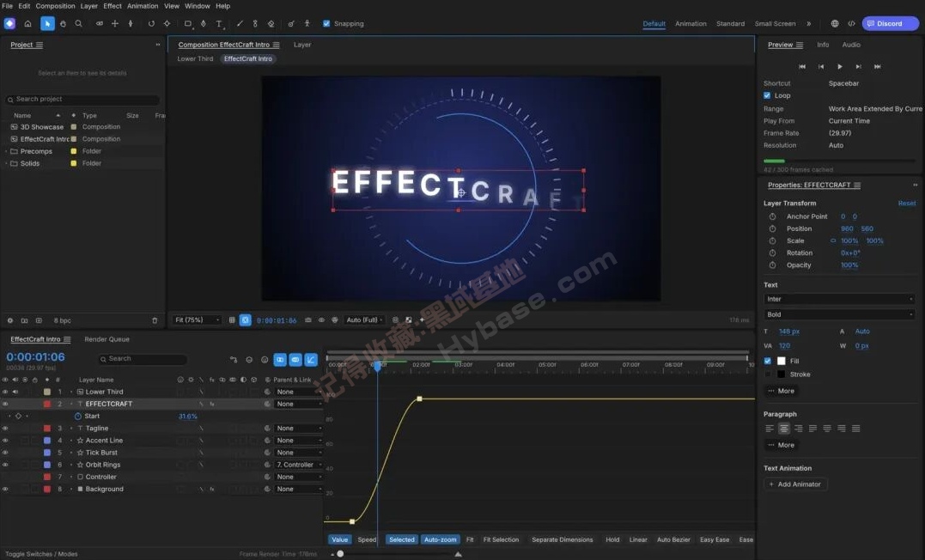Viewport: 925px width, 560px height.
Task: Select the Pen tool
Action: (204, 23)
